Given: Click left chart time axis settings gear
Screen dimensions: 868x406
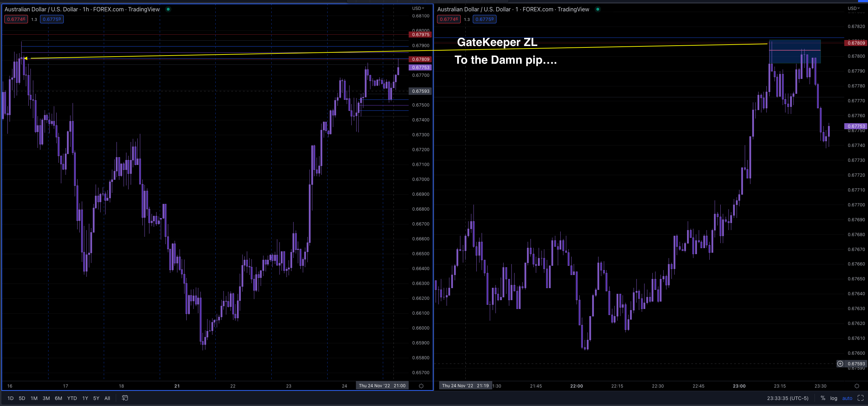Looking at the screenshot, I should (x=421, y=386).
